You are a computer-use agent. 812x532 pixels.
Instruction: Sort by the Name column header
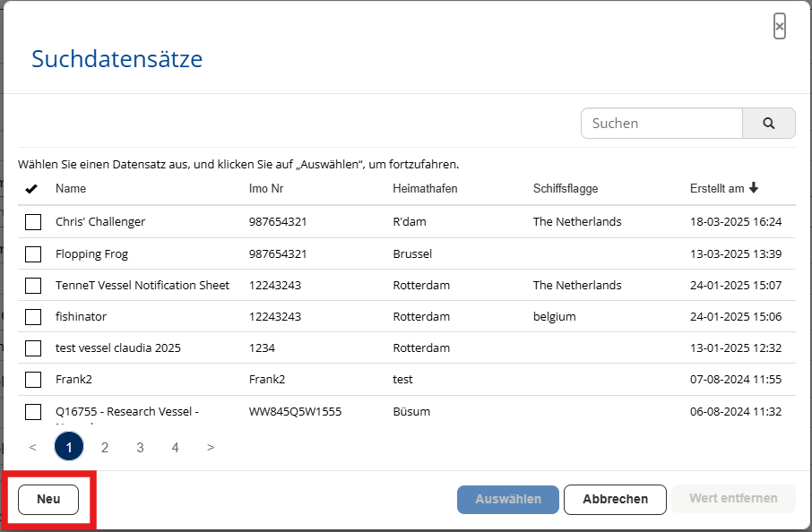71,189
